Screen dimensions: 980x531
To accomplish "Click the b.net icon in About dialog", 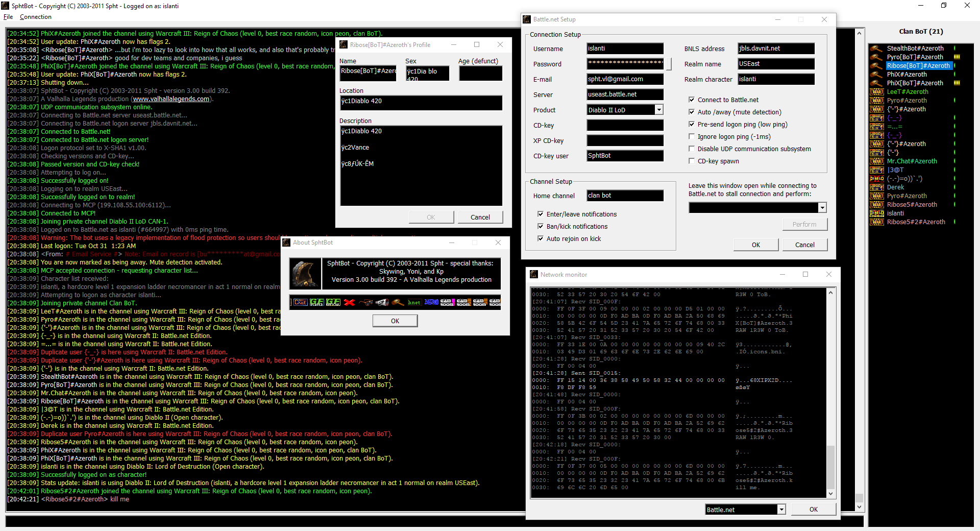I will 415,302.
